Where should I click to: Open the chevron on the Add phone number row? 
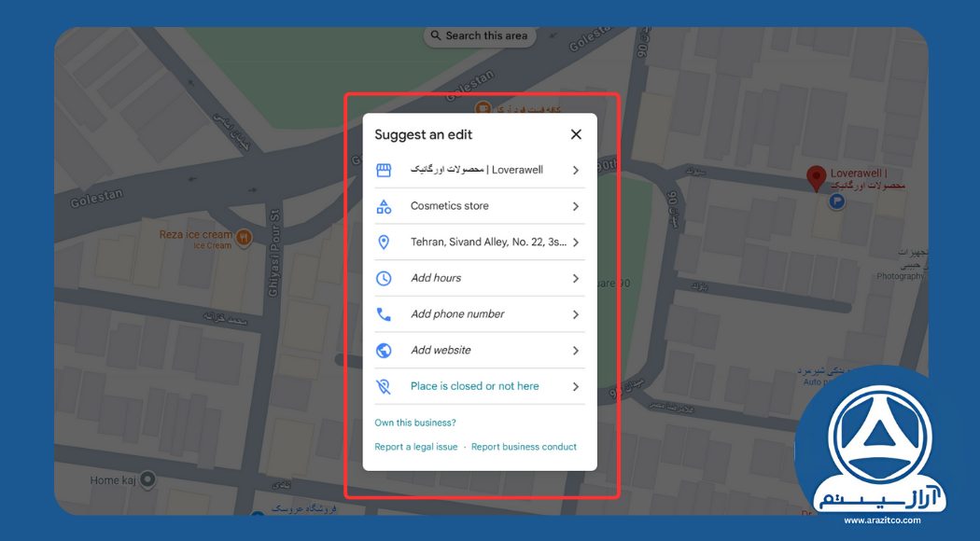click(576, 314)
